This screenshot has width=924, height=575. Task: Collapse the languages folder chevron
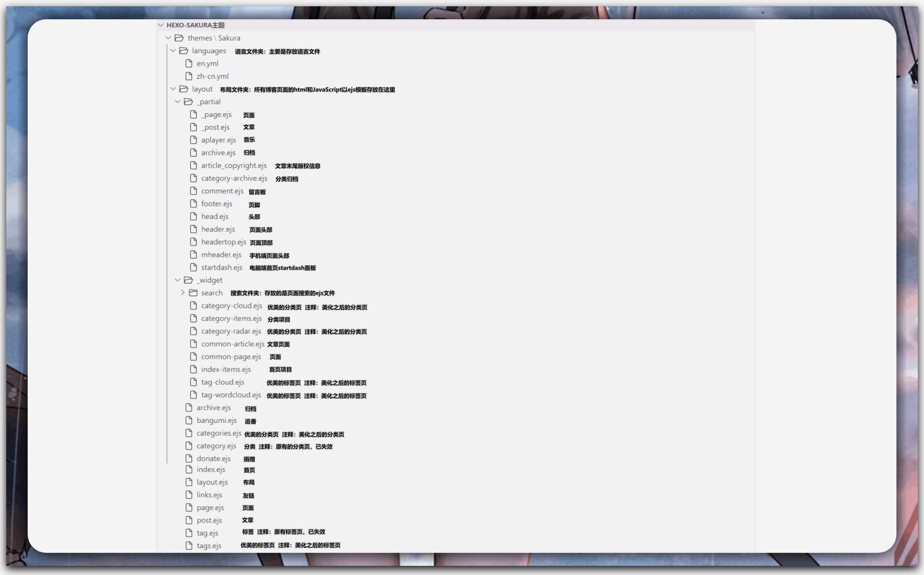coord(173,51)
